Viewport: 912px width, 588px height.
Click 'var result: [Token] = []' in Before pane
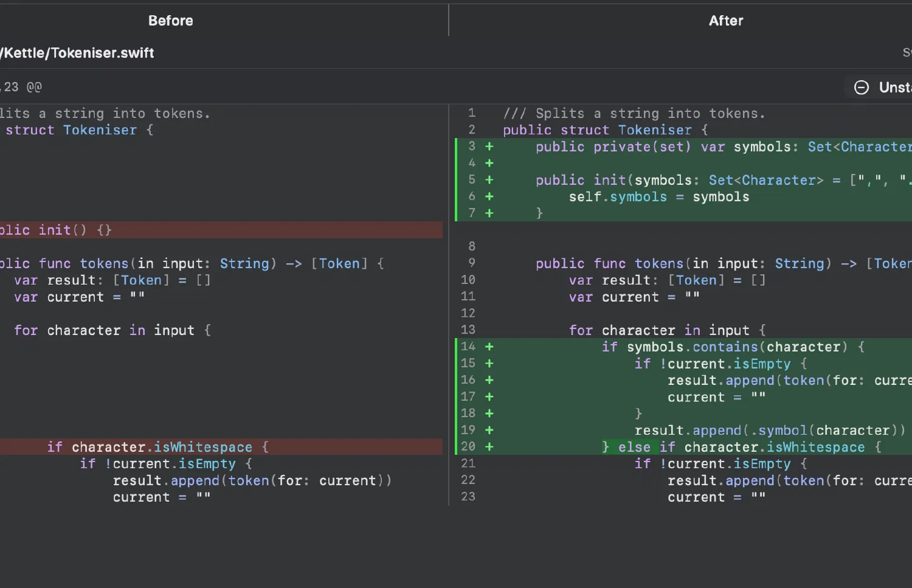(112, 280)
